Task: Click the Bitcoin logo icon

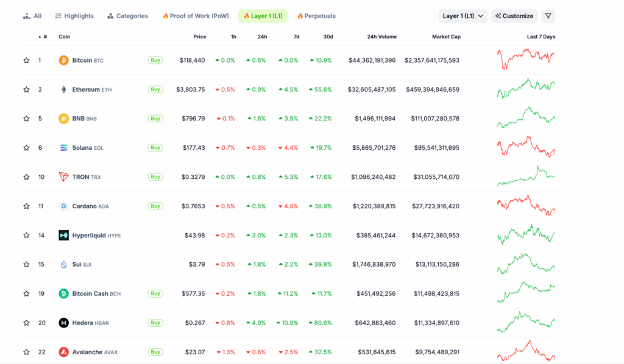Action: (x=63, y=60)
